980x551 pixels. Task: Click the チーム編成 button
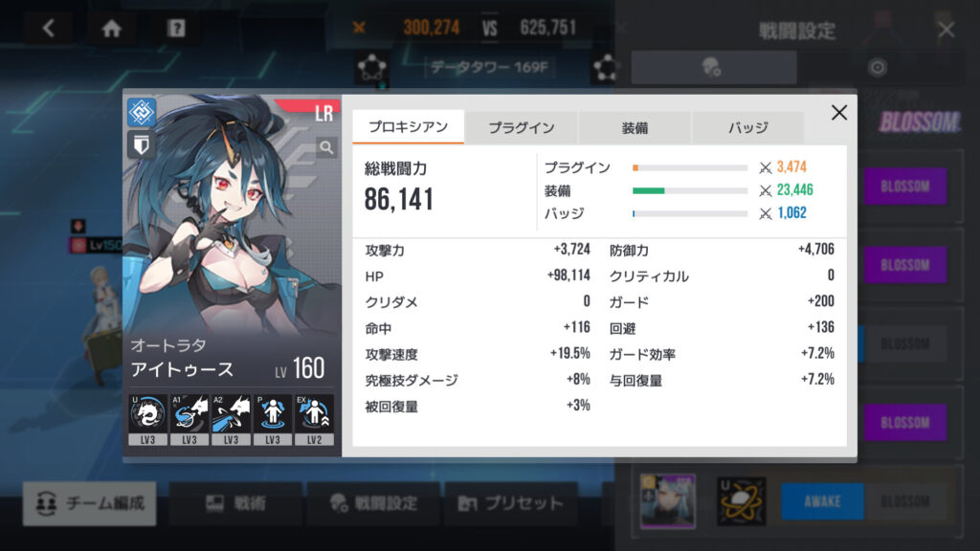tap(90, 503)
